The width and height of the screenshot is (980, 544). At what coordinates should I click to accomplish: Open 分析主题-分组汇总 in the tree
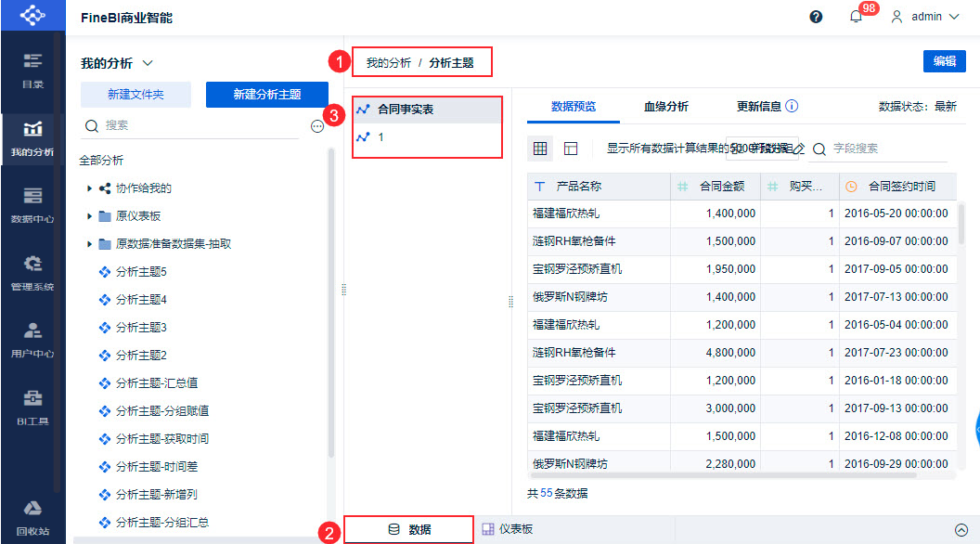point(161,522)
